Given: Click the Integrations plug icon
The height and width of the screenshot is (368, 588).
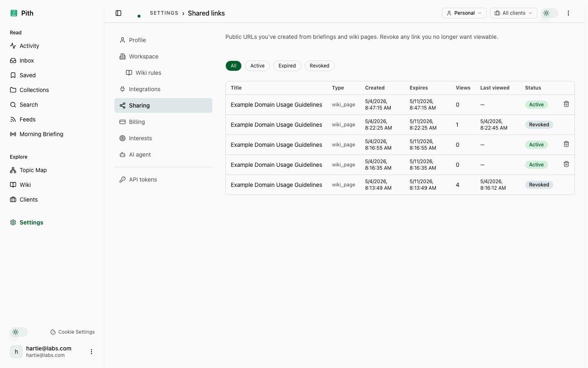Looking at the screenshot, I should (122, 89).
